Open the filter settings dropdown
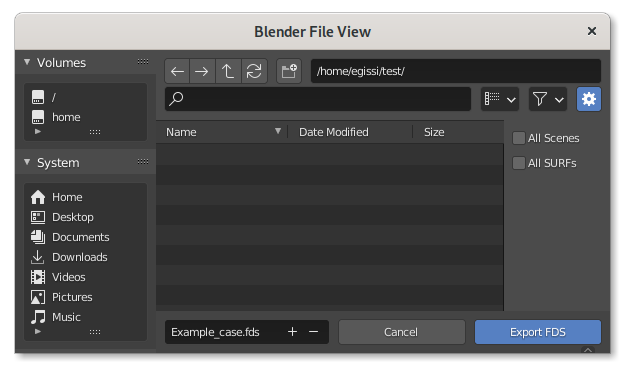 click(x=548, y=99)
